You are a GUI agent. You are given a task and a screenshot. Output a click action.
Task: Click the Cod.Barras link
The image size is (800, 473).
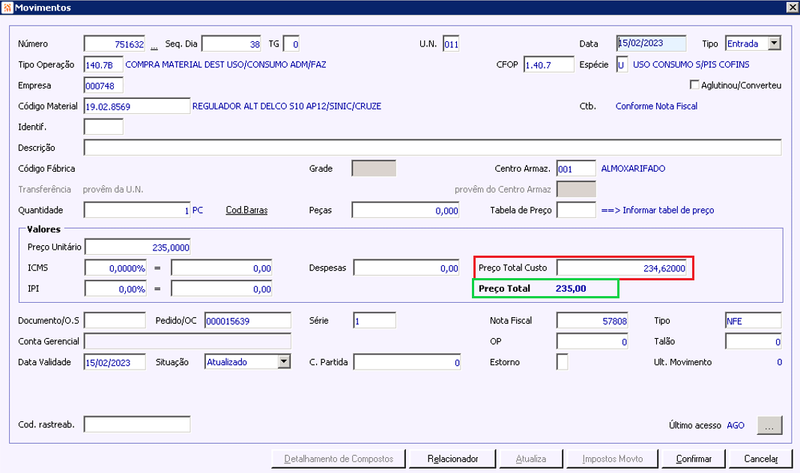coord(246,210)
